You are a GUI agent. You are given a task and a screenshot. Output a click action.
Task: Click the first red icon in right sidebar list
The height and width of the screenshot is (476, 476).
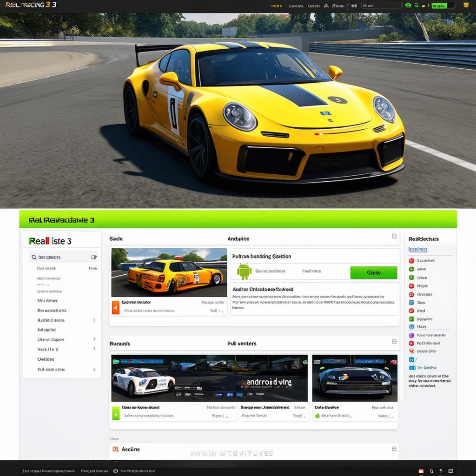(x=411, y=261)
